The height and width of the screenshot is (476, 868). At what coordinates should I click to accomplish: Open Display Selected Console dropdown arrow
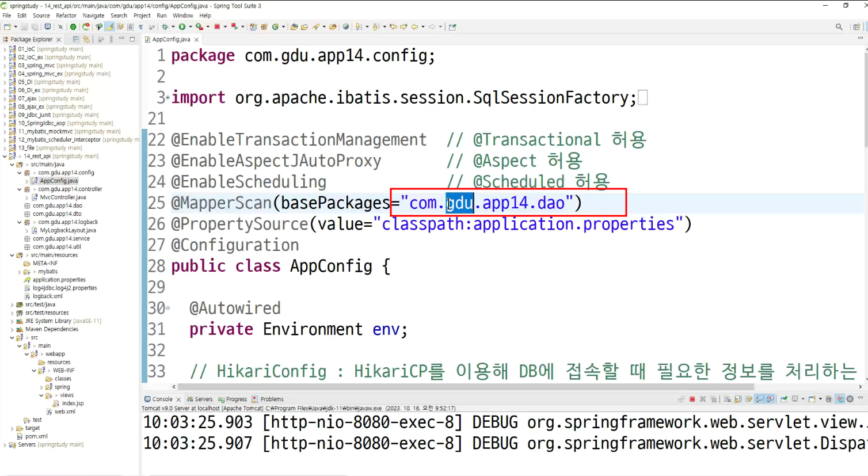(x=803, y=399)
